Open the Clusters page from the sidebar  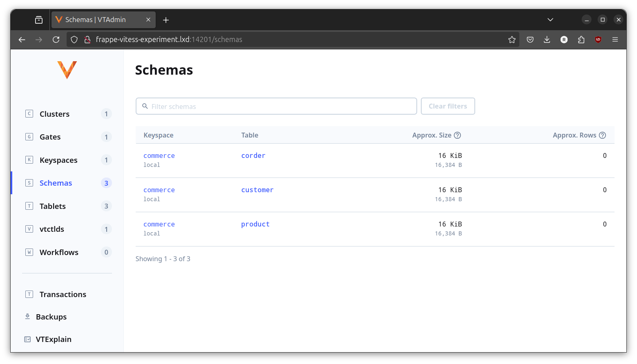pos(54,114)
